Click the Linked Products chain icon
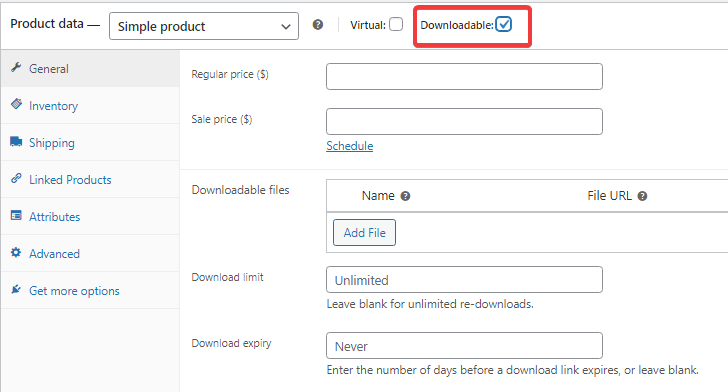 tap(16, 178)
